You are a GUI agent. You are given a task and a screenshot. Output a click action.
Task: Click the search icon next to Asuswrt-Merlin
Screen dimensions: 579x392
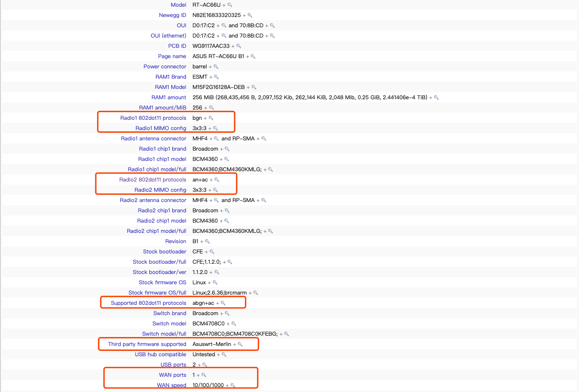[240, 344]
